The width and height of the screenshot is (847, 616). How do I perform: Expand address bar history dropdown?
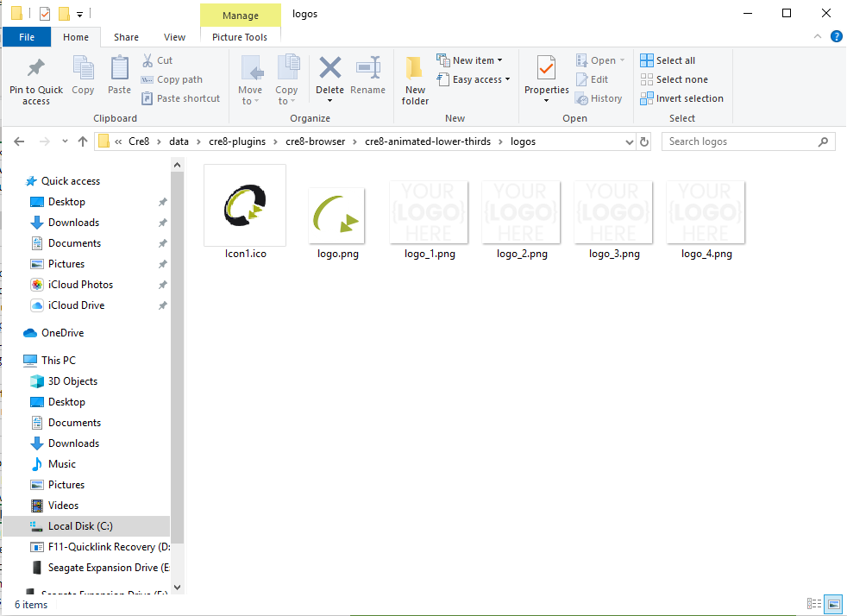pyautogui.click(x=630, y=142)
